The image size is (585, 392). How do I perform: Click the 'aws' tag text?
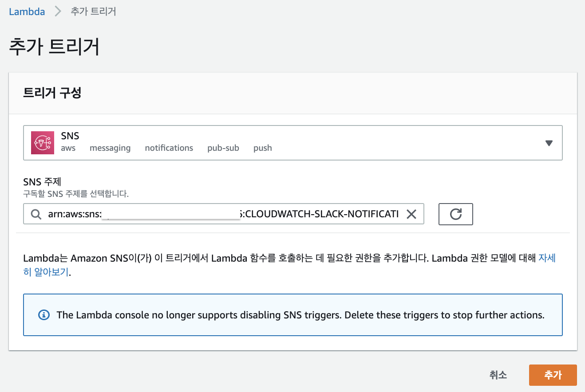[x=68, y=148]
